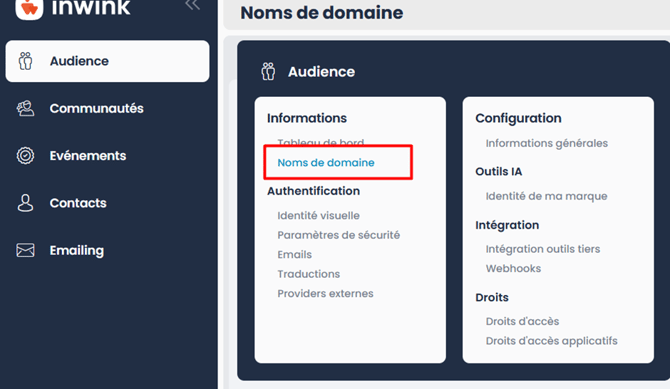This screenshot has width=670, height=389.
Task: Go to Intégration outils tiers
Action: pyautogui.click(x=543, y=249)
